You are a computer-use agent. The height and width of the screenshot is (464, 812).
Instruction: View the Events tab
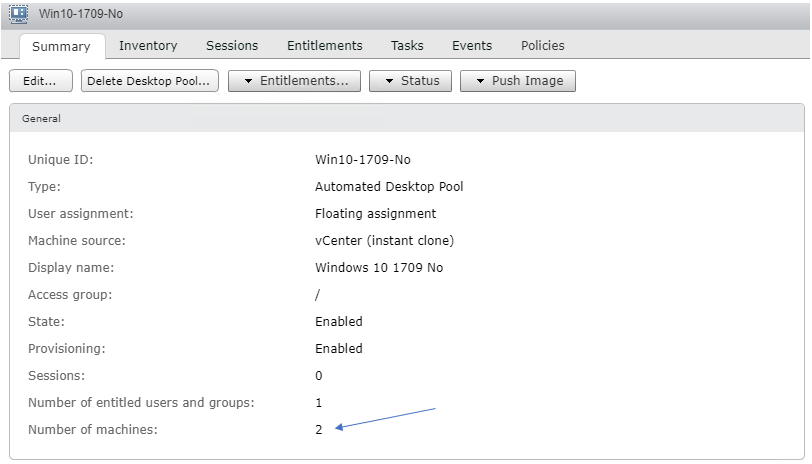pos(472,45)
